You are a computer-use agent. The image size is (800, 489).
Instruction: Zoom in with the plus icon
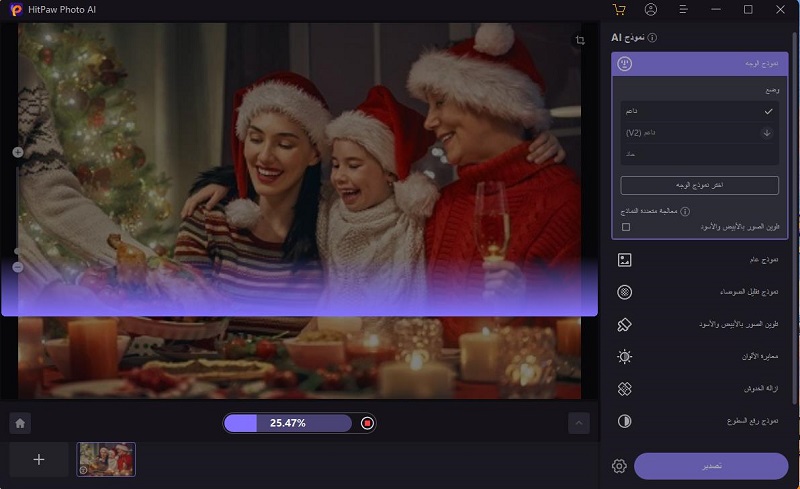click(18, 152)
